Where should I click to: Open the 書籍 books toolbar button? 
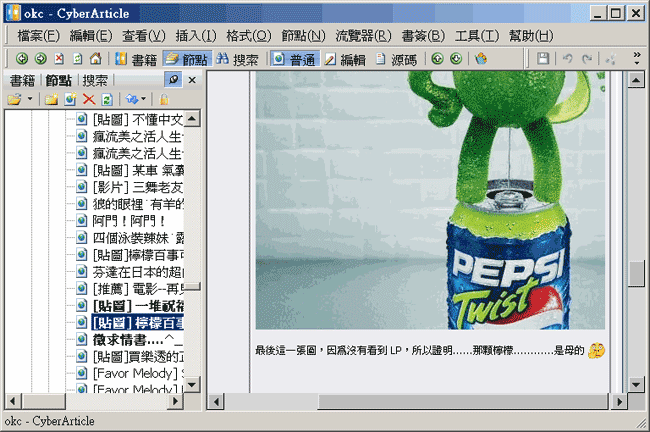tap(136, 59)
